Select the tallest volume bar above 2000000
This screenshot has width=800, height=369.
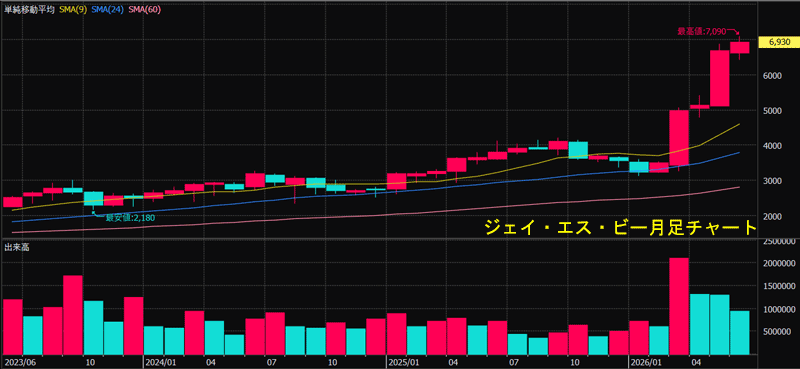point(679,306)
